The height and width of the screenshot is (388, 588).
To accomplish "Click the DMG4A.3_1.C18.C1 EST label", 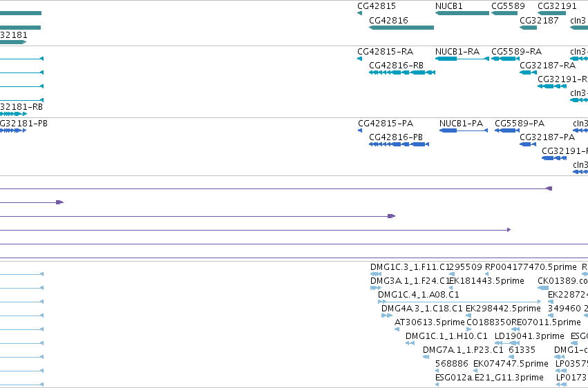I will tap(422, 309).
